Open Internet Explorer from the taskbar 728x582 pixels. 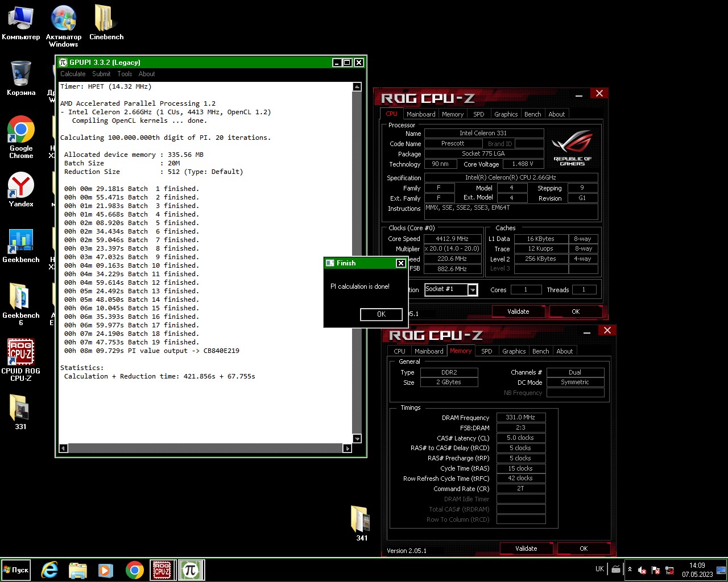(50, 570)
